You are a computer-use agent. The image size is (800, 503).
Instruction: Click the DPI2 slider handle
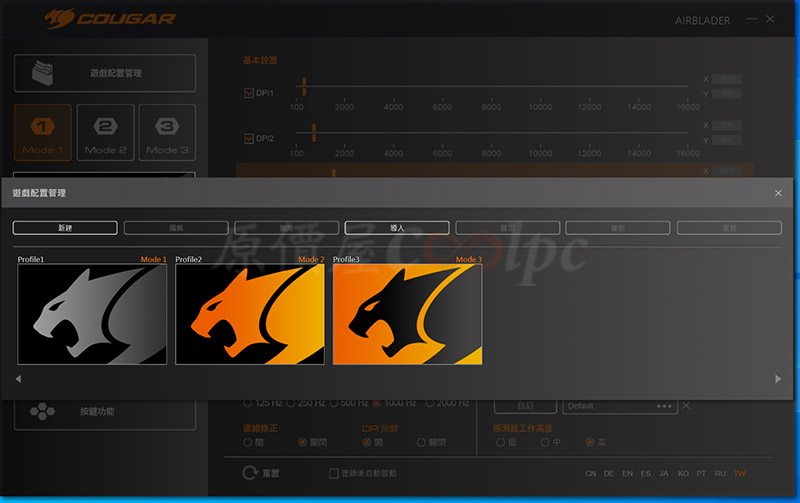(x=314, y=133)
